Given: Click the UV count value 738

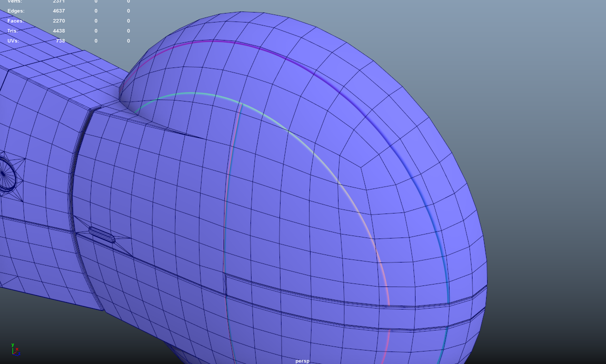Looking at the screenshot, I should coord(60,41).
